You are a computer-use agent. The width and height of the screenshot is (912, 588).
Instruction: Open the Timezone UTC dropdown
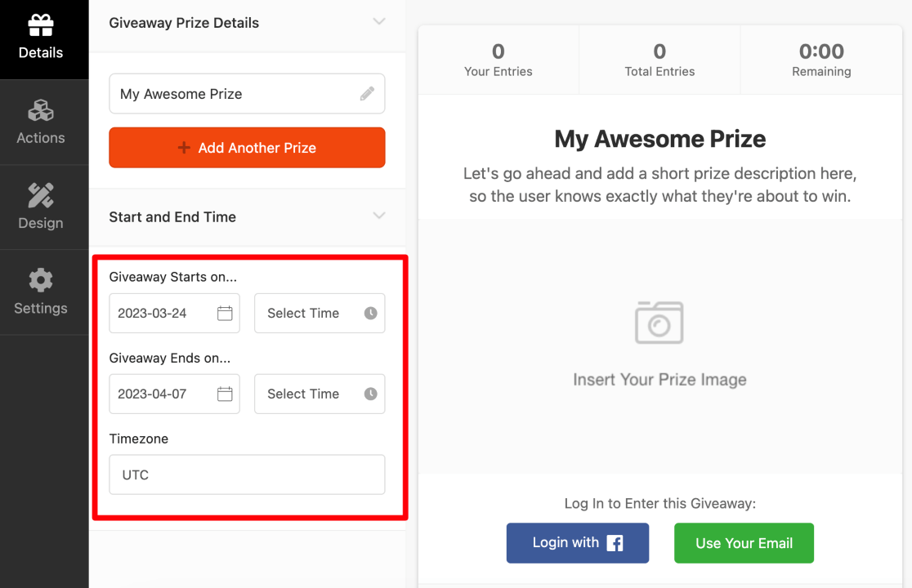tap(247, 474)
